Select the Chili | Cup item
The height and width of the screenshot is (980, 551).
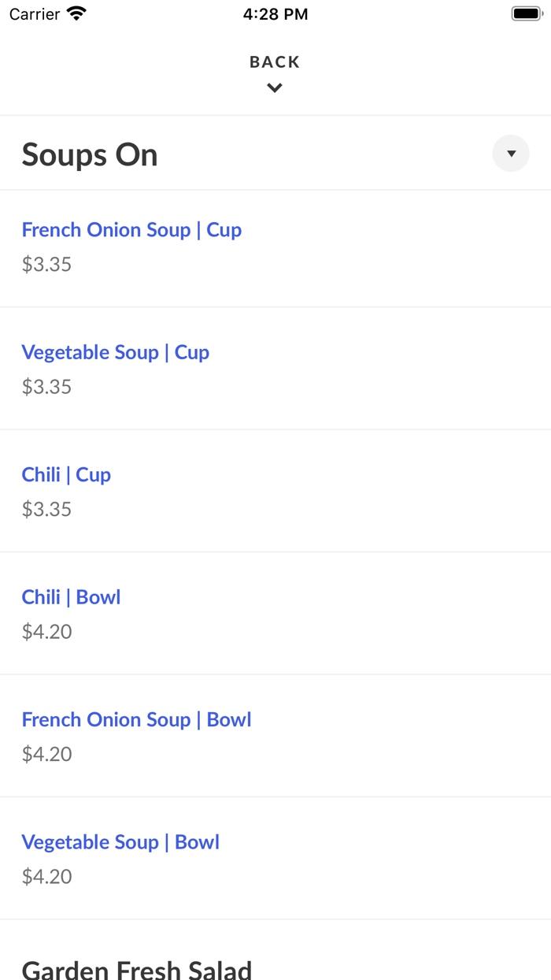coord(66,475)
